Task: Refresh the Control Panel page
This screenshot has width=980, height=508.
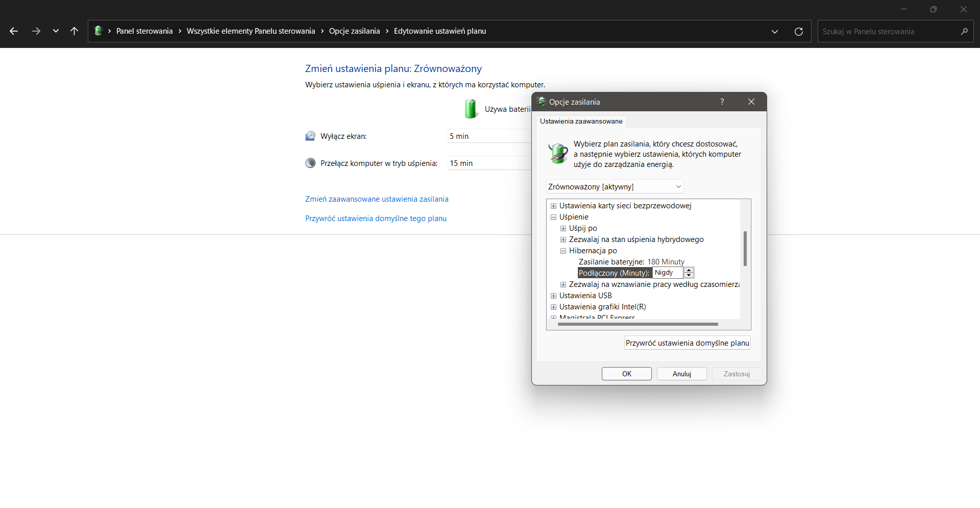Action: 799,32
